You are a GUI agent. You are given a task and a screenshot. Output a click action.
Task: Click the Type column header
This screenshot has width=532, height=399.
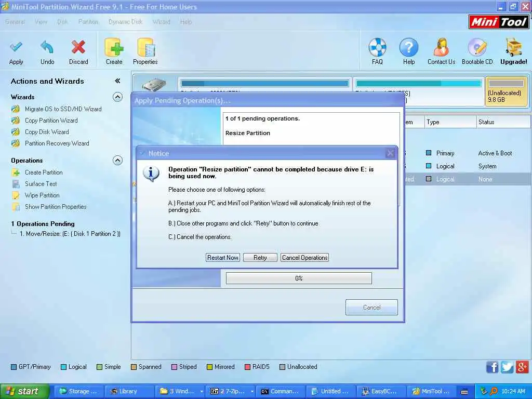pyautogui.click(x=450, y=122)
